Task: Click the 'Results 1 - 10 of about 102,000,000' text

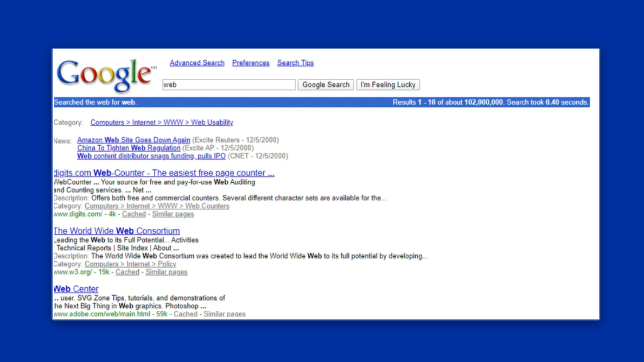Action: click(x=448, y=102)
